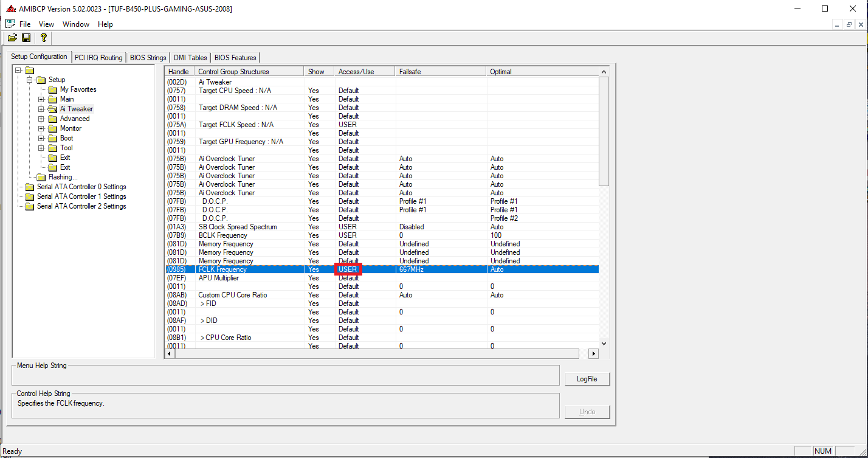Click the table's scroll down arrow

[604, 343]
